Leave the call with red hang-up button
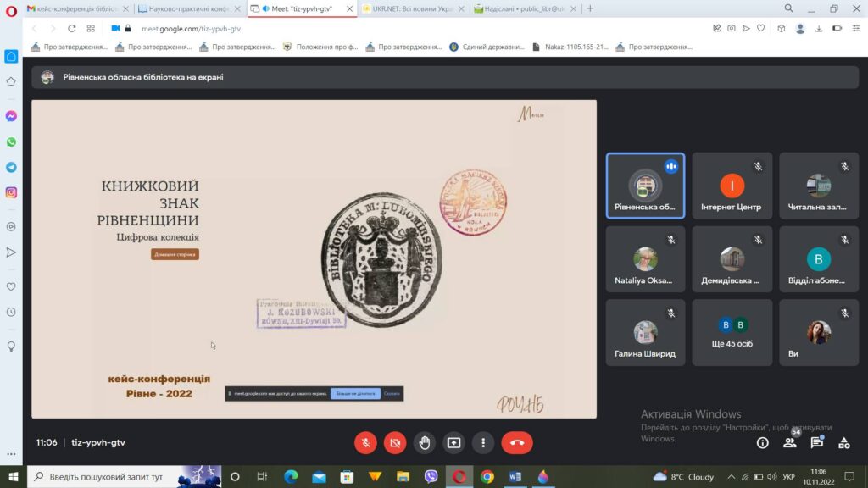The width and height of the screenshot is (868, 488). [516, 442]
